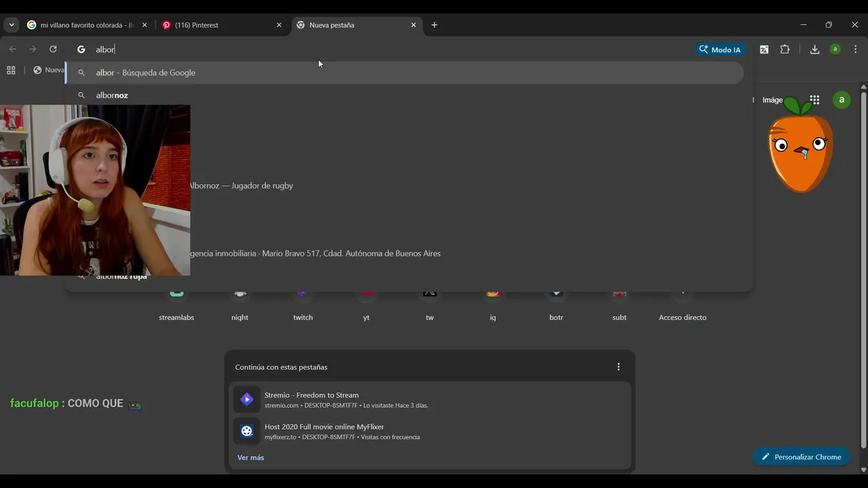Select the albor - Búsqueda de Google suggestion

[x=405, y=73]
